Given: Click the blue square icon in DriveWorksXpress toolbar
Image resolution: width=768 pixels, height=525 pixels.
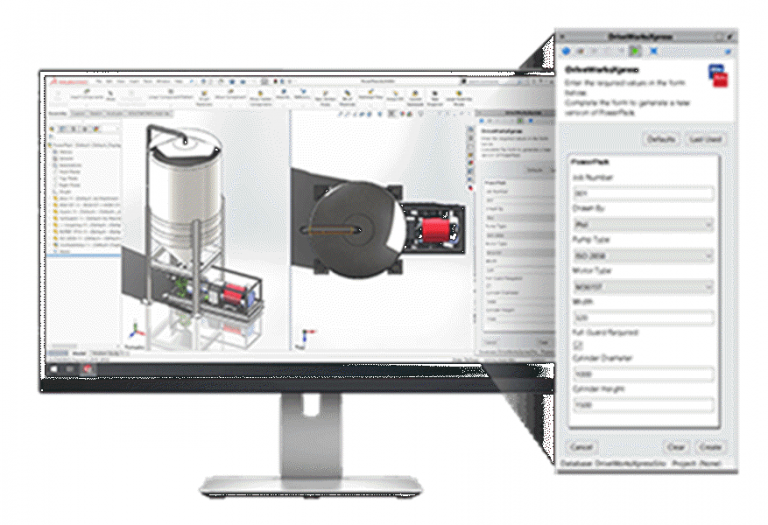Looking at the screenshot, I should 654,50.
